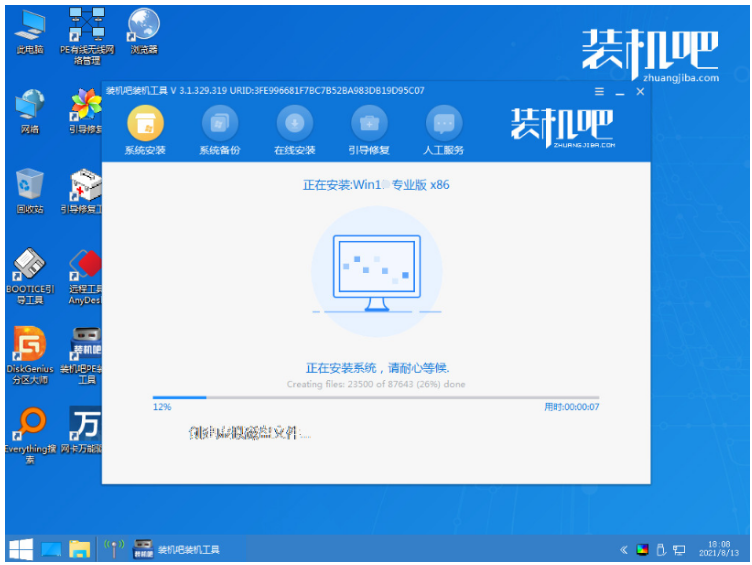
Task: Launch Everything搜索 desktop shortcut
Action: (30, 428)
